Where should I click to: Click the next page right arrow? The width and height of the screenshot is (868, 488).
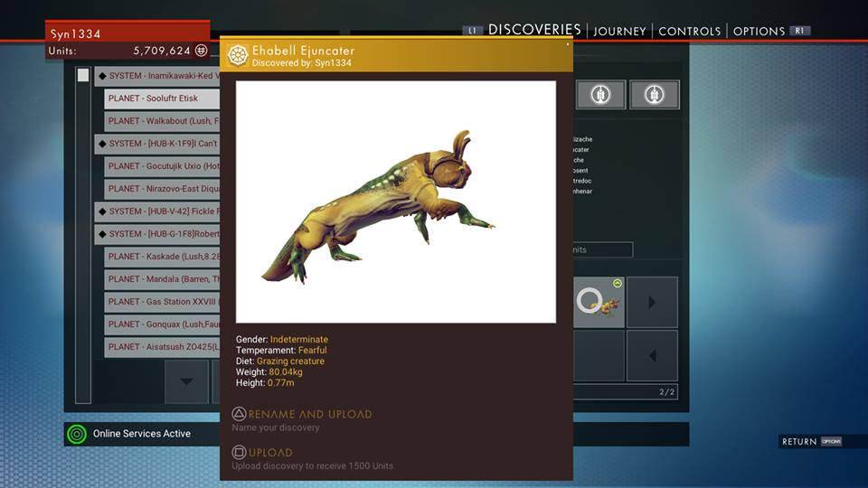[x=652, y=302]
